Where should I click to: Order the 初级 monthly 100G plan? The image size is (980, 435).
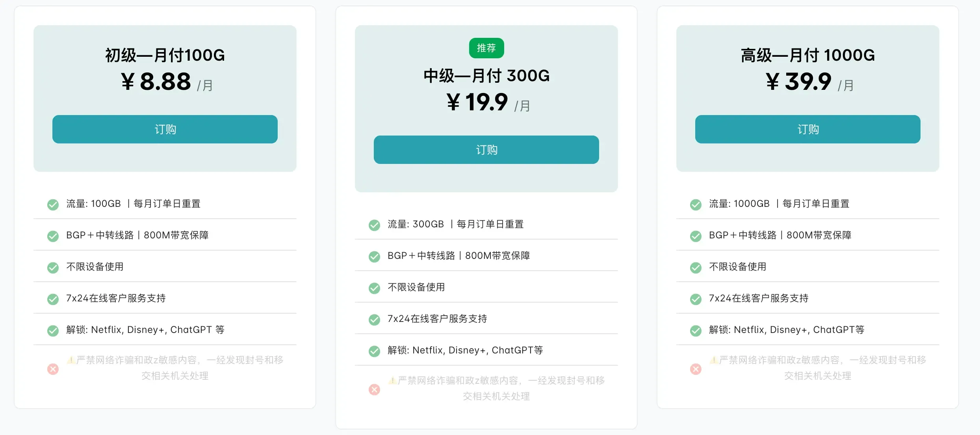click(x=165, y=129)
